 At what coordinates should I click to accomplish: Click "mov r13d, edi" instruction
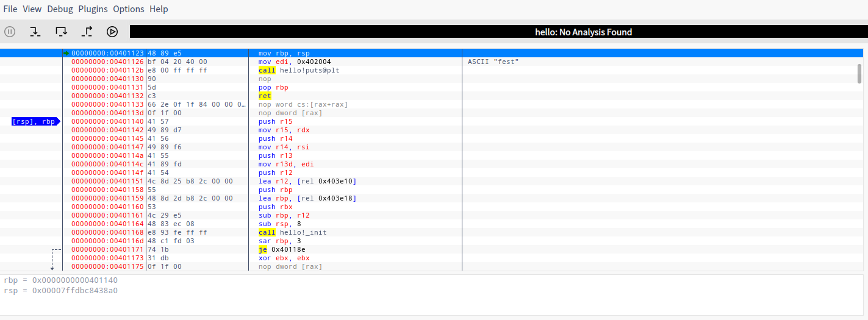point(286,164)
